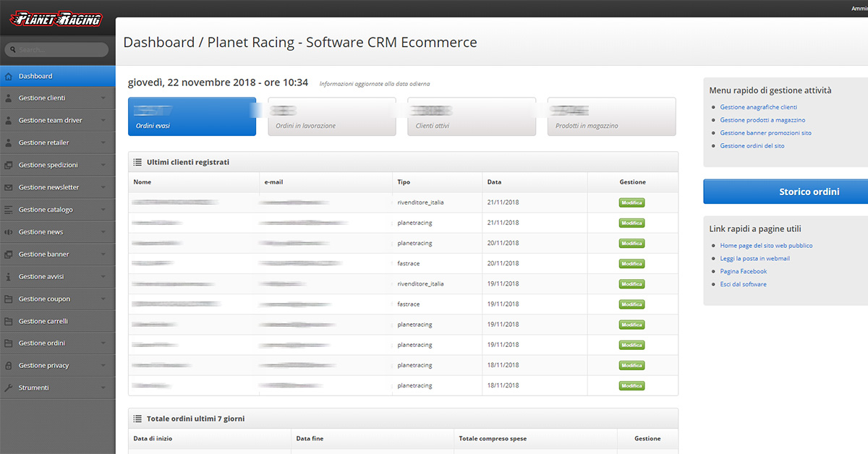Click the Prodotti in magazzino stat card
Viewport: 868px width, 454px height.
coord(612,116)
